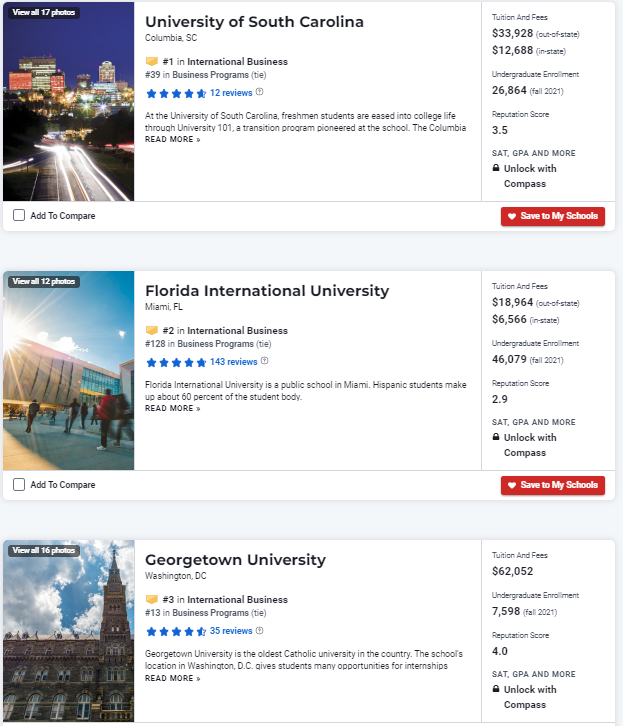The width and height of the screenshot is (623, 726).
Task: Click Unlock with Compass on the Georgetown card
Action: point(530,697)
